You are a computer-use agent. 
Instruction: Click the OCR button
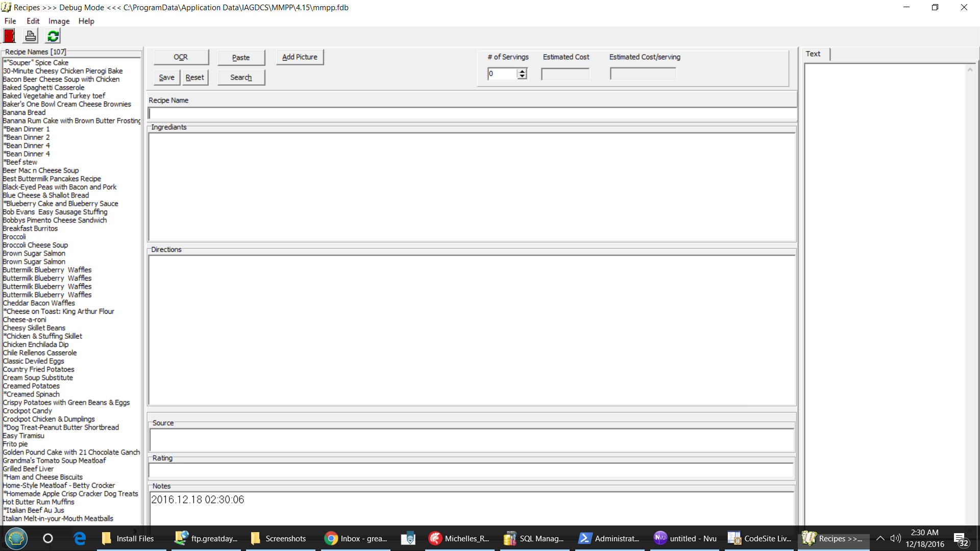[181, 57]
